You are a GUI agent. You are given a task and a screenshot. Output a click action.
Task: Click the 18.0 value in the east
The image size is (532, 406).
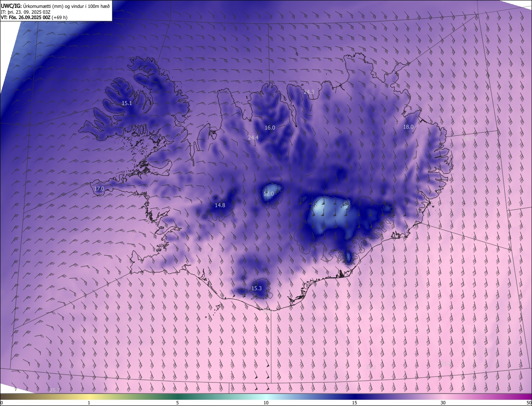click(408, 127)
